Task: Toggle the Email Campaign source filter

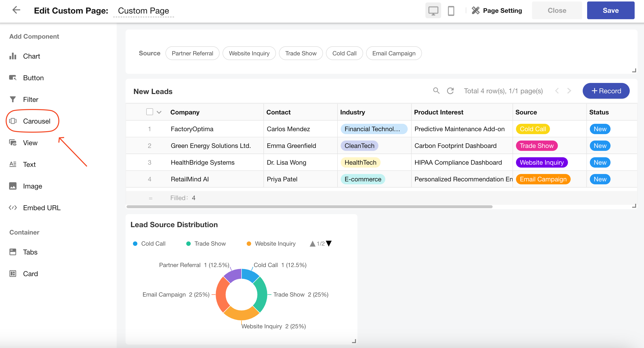Action: pyautogui.click(x=393, y=53)
